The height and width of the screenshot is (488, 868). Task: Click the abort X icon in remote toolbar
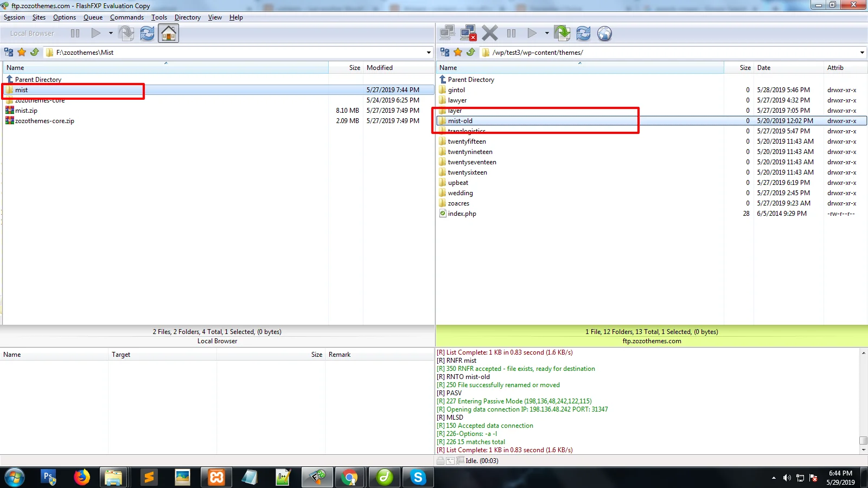(x=489, y=34)
